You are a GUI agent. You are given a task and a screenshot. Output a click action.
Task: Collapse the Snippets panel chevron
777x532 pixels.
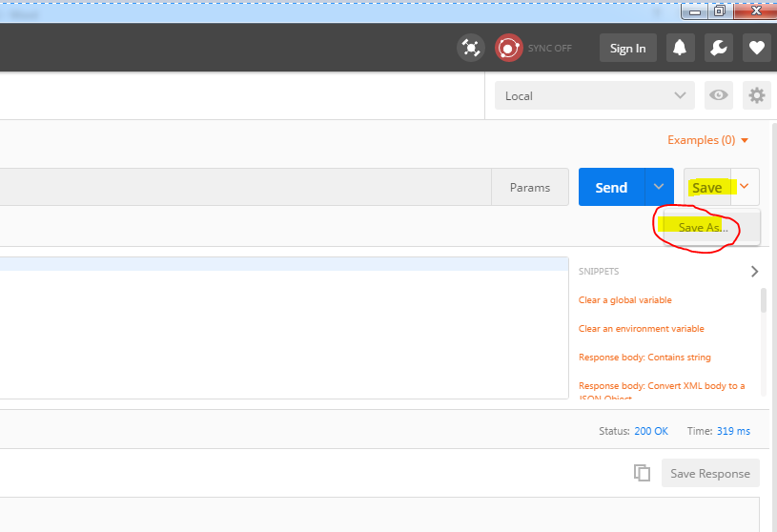tap(754, 272)
